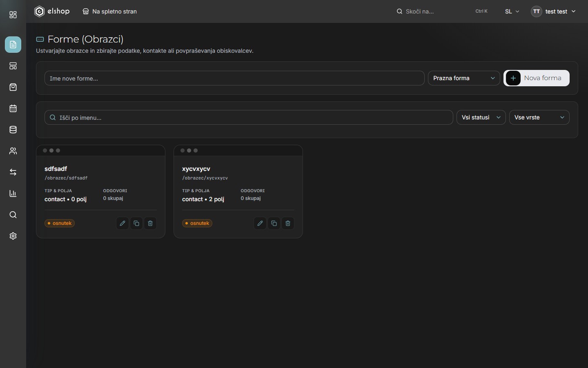Open the dashboard grid icon in sidebar
588x368 pixels.
coord(13,15)
